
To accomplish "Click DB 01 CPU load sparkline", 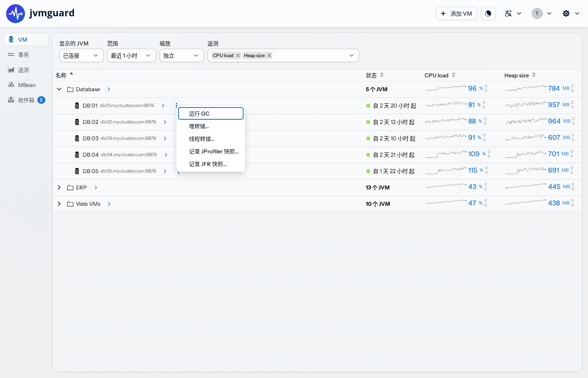I will tap(446, 104).
